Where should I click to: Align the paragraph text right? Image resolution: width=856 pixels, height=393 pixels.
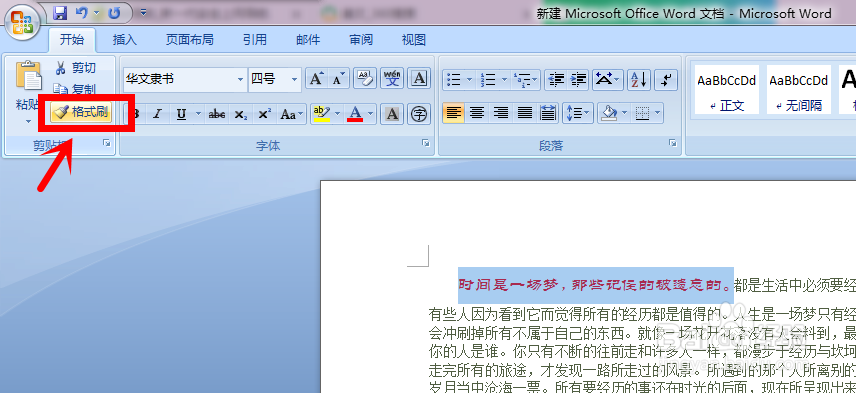(501, 113)
